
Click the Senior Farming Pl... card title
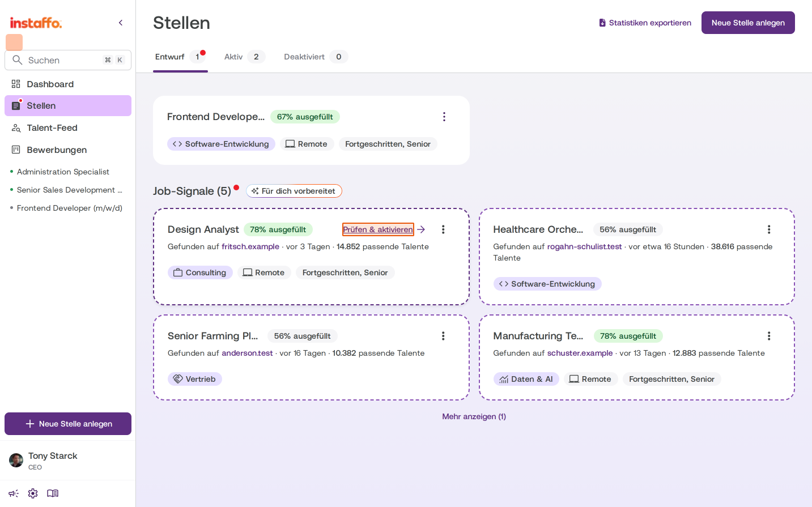[x=212, y=336]
